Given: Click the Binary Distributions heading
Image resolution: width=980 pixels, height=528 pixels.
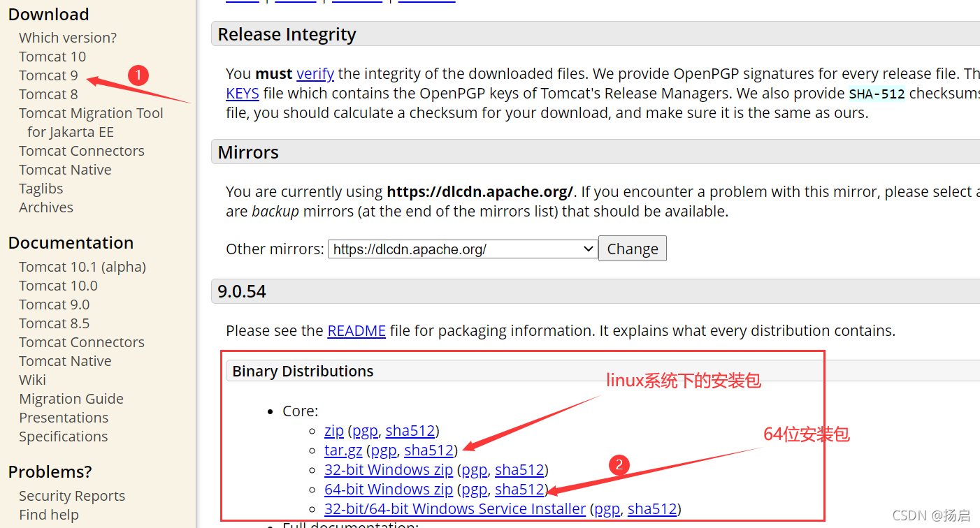Looking at the screenshot, I should click(303, 372).
